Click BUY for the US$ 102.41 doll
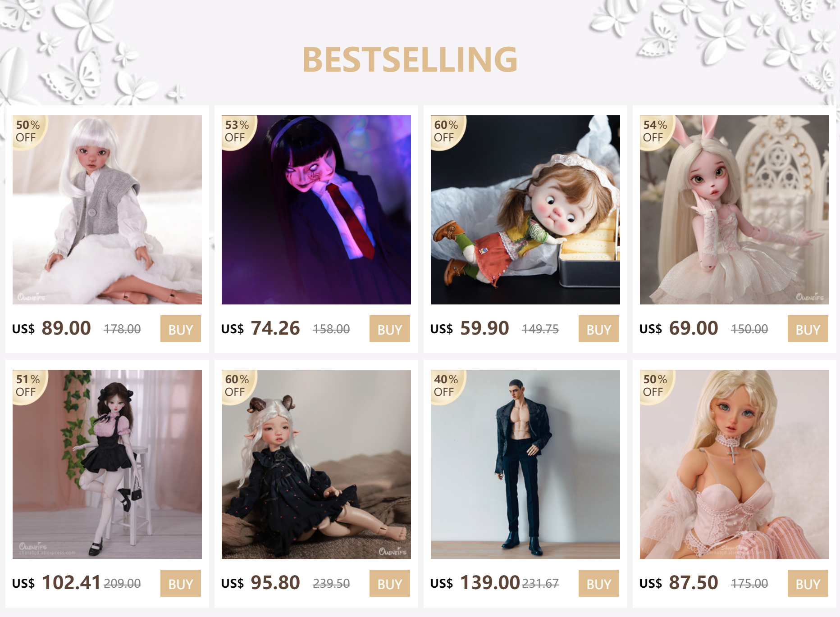840x617 pixels. (x=181, y=583)
